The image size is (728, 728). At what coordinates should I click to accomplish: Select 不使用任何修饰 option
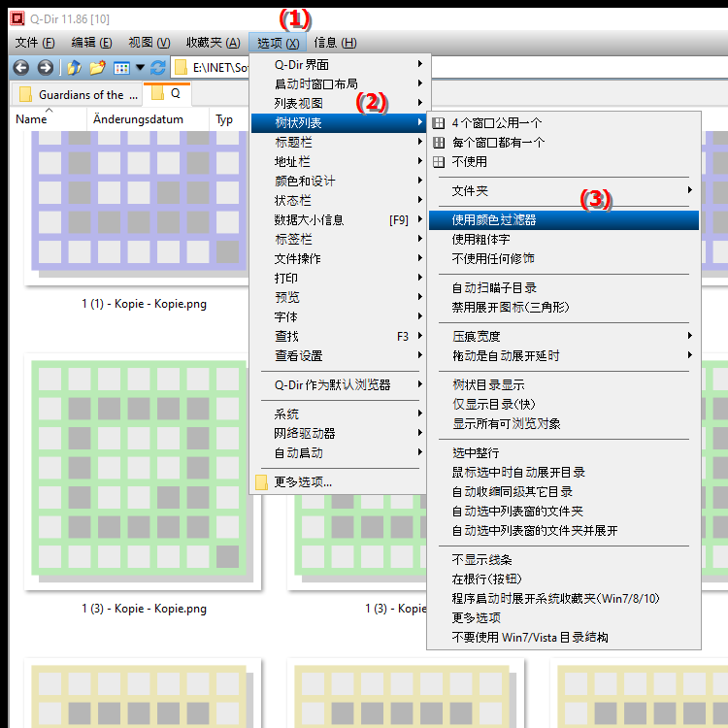tap(563, 258)
